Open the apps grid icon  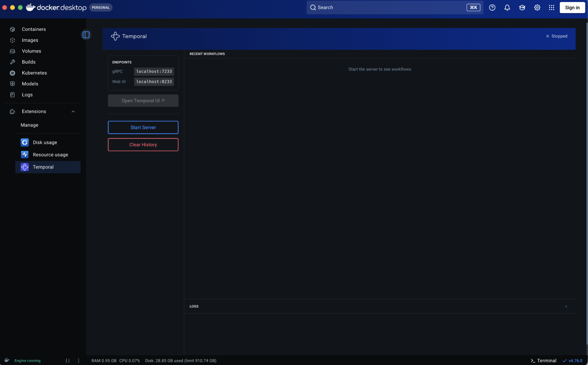coord(551,8)
